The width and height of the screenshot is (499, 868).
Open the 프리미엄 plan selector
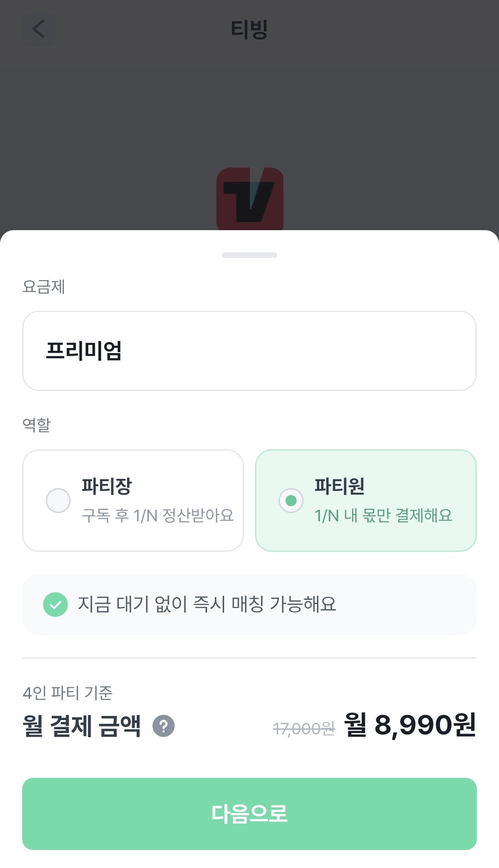(x=249, y=351)
